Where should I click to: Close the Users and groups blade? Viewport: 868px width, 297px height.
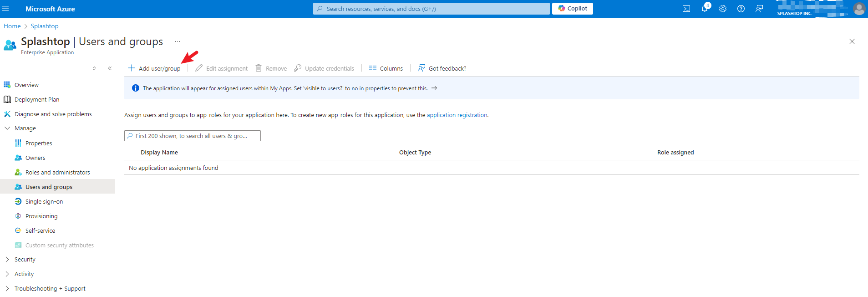pos(852,41)
